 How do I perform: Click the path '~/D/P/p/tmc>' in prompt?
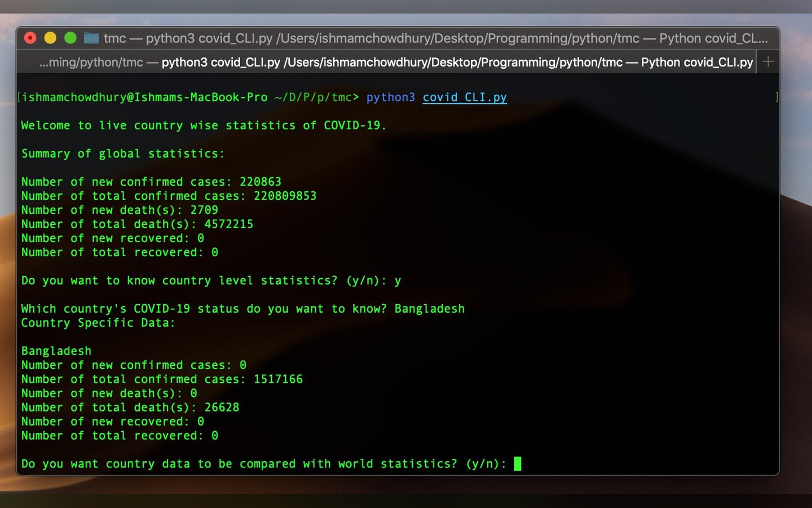[316, 97]
